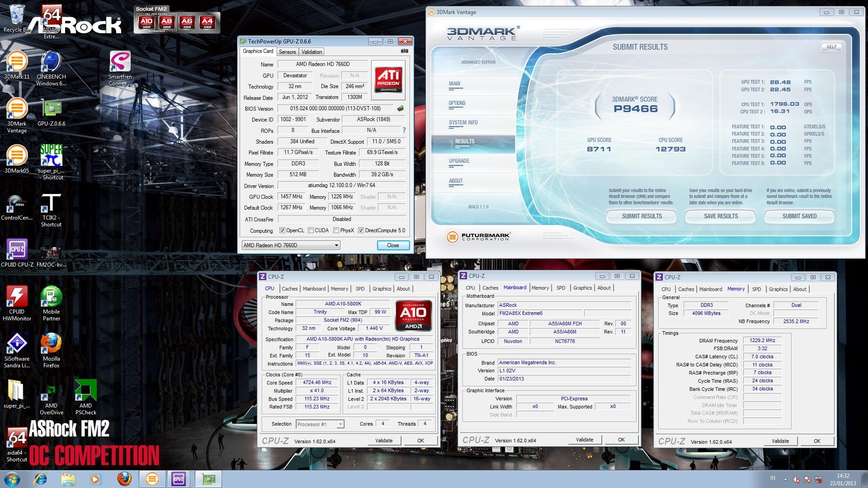868x488 pixels.
Task: Click Close button in GPU-Z
Action: click(393, 245)
